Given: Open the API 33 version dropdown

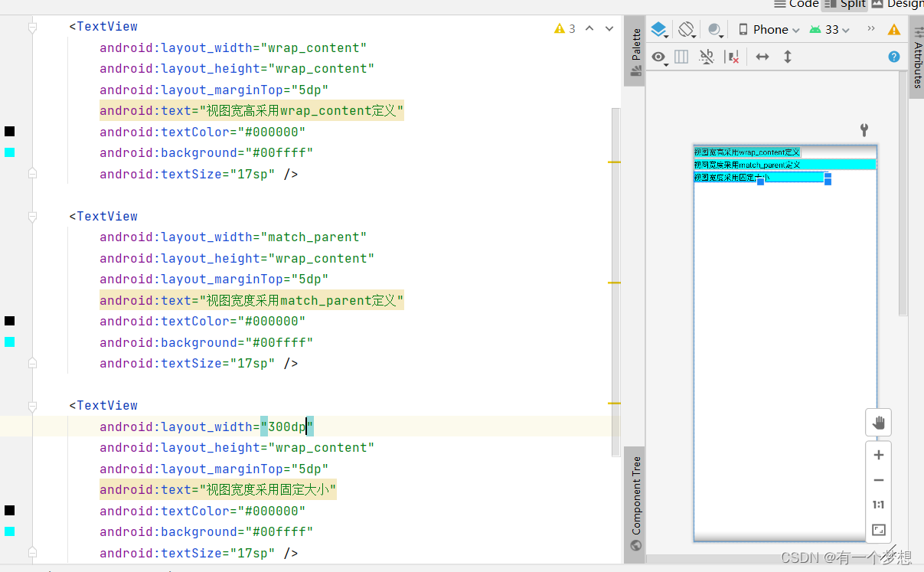Looking at the screenshot, I should click(x=830, y=30).
